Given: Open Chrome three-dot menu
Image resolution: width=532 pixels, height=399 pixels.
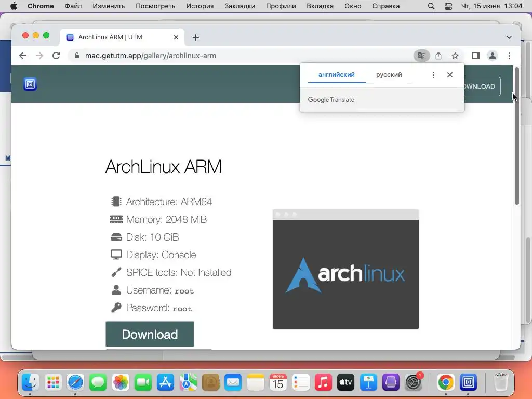Looking at the screenshot, I should tap(509, 56).
